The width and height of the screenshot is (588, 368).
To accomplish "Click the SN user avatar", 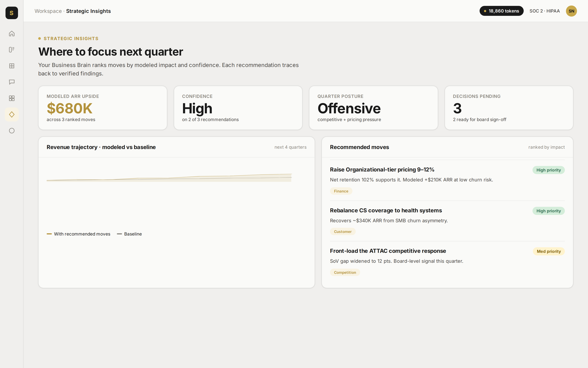I will pyautogui.click(x=571, y=11).
